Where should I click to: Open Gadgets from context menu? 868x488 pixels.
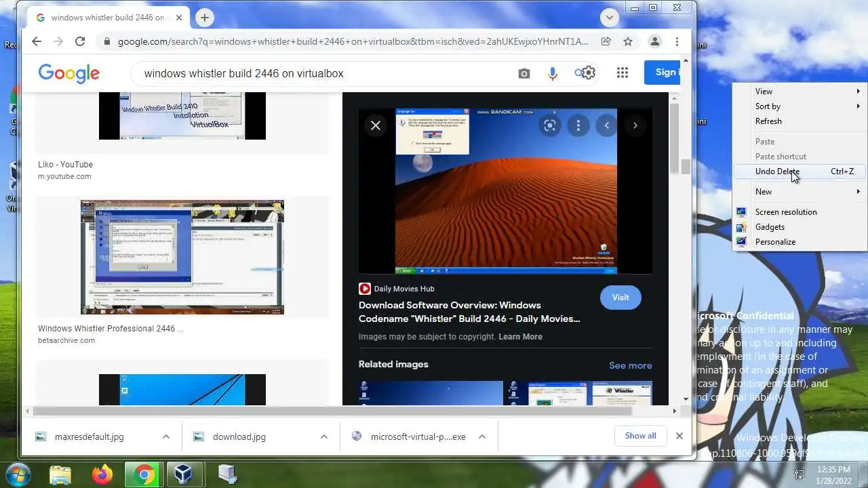pos(800,227)
